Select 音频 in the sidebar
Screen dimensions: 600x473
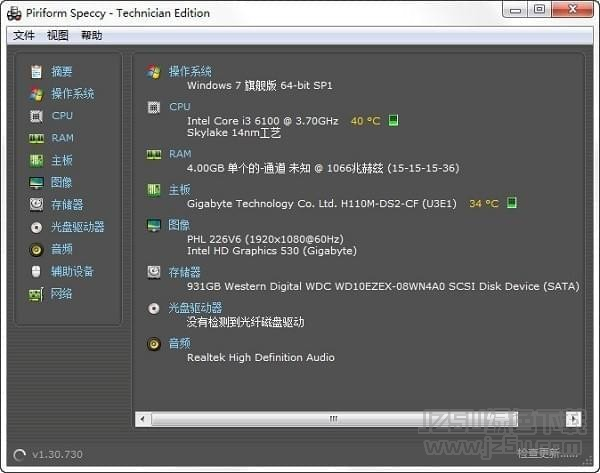coord(62,250)
